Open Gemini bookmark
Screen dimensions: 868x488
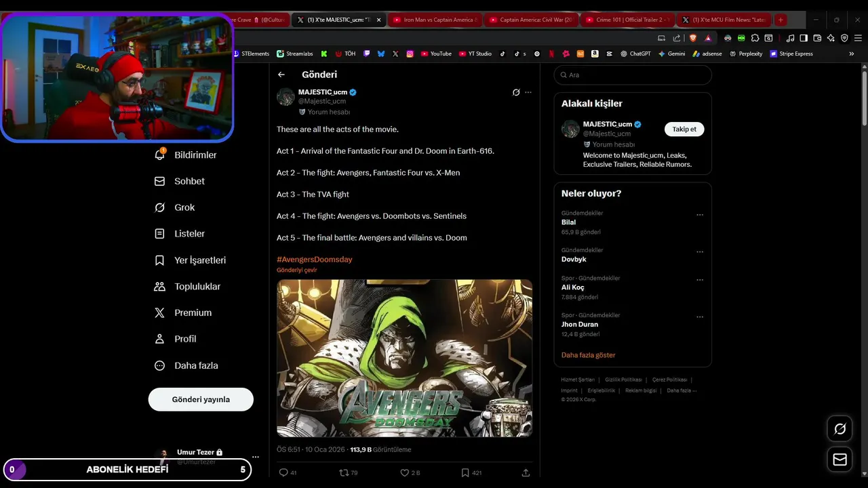click(x=671, y=54)
